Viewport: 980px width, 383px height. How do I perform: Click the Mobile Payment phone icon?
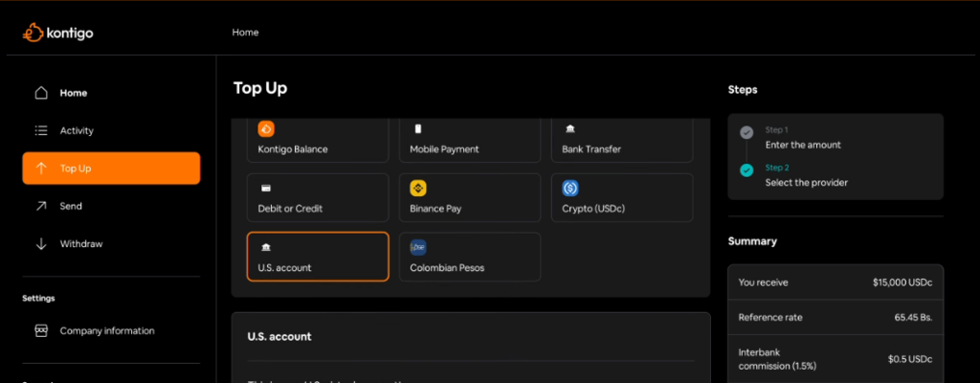418,129
